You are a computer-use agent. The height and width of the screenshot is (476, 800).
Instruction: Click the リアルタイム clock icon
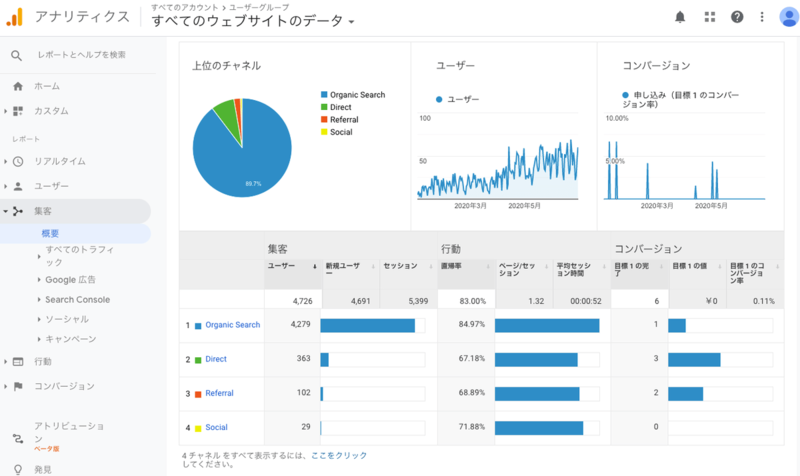coord(18,162)
